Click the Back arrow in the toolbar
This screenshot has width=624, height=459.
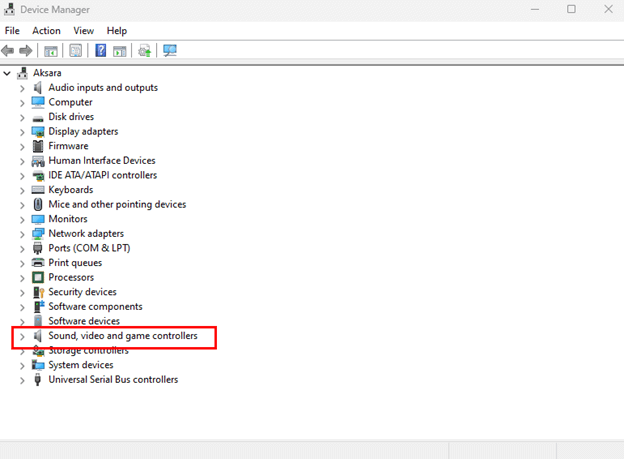pos(9,51)
